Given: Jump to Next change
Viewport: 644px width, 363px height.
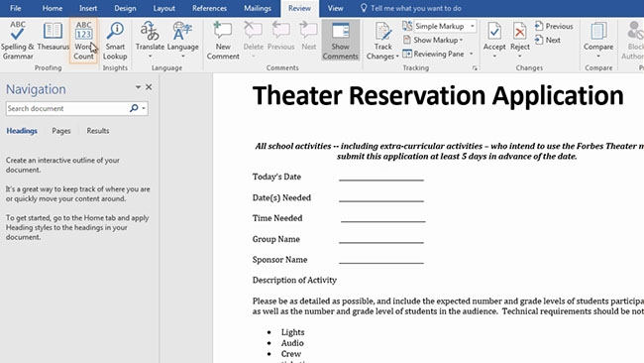Looking at the screenshot, I should tap(548, 40).
